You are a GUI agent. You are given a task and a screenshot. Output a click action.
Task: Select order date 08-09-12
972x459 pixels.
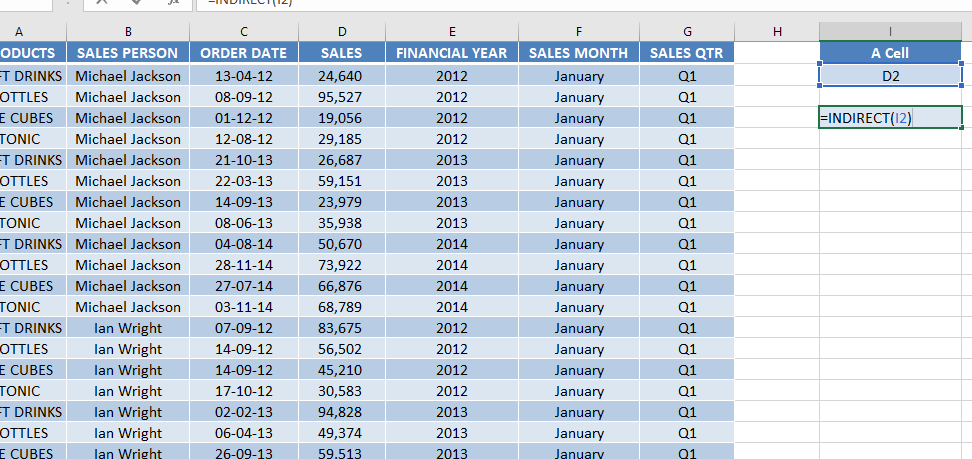[x=244, y=97]
